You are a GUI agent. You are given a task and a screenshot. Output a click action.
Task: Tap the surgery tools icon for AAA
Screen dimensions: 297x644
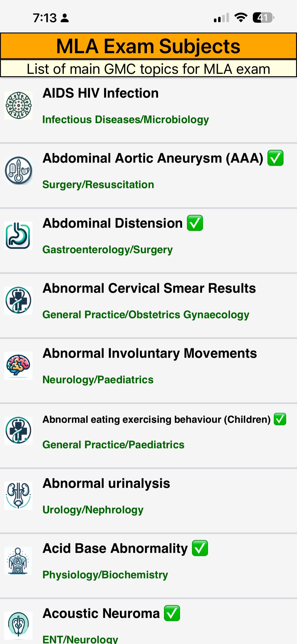(18, 171)
